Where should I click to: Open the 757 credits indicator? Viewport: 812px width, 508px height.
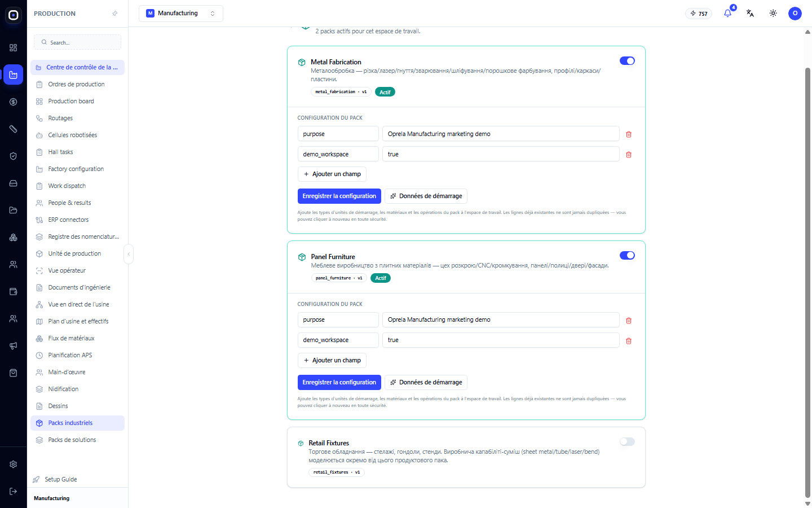pyautogui.click(x=699, y=14)
